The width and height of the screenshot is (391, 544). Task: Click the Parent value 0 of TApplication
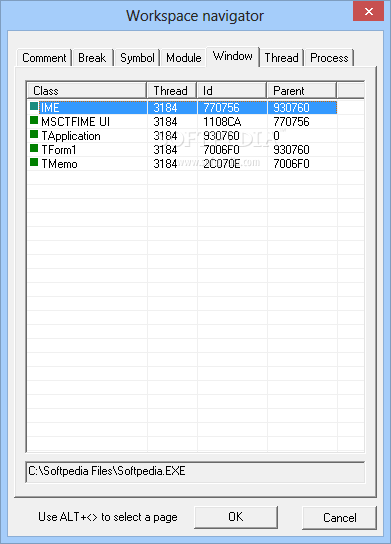click(276, 136)
